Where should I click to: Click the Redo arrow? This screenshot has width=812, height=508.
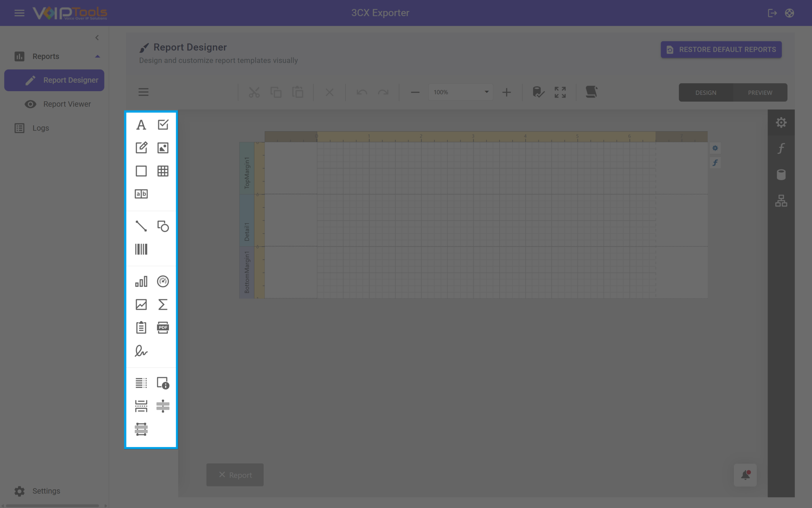coord(383,92)
